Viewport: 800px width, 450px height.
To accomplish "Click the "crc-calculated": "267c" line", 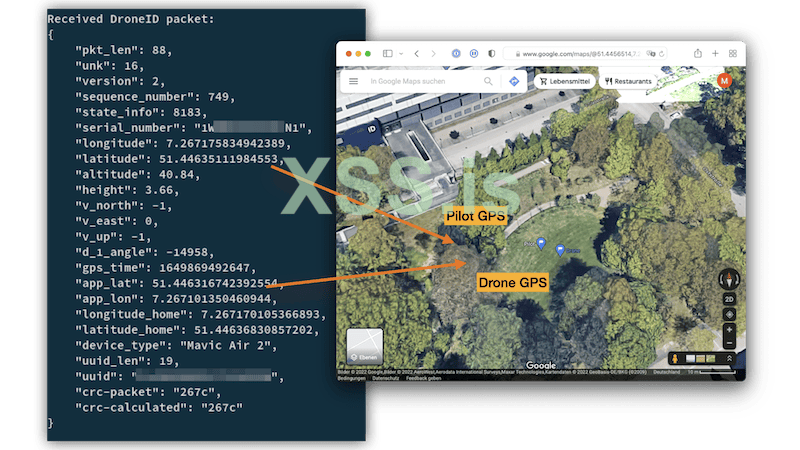I will 159,408.
